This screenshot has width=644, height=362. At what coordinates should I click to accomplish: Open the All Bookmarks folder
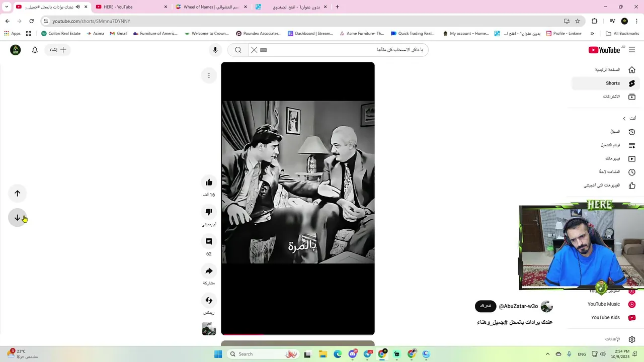(x=622, y=34)
